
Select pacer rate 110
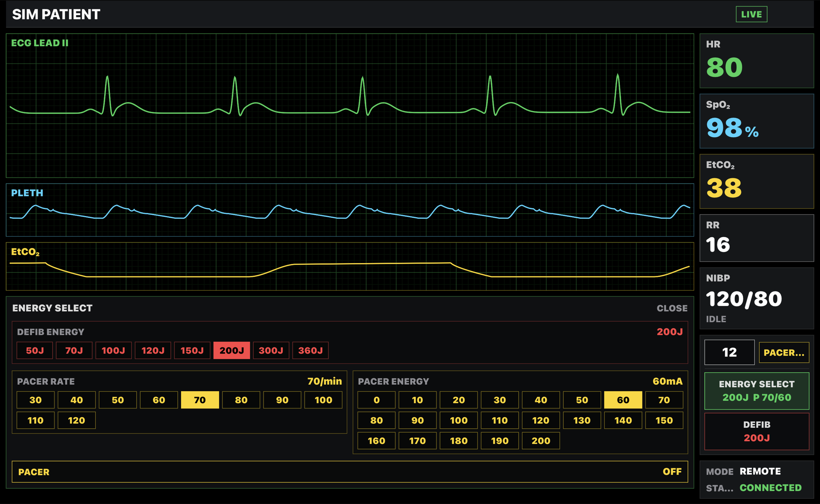pyautogui.click(x=36, y=420)
